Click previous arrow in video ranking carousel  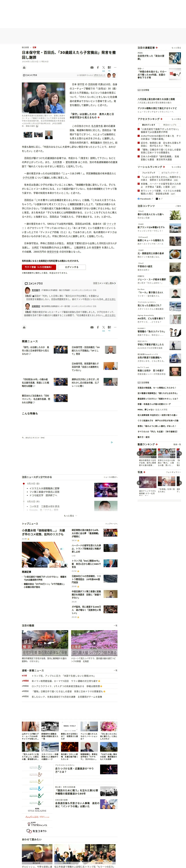pyautogui.click(x=139, y=454)
